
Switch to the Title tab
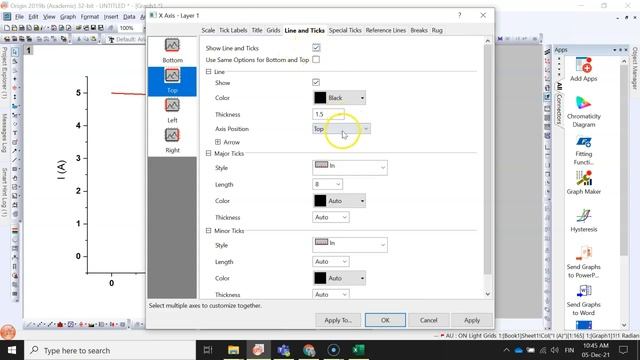(257, 30)
